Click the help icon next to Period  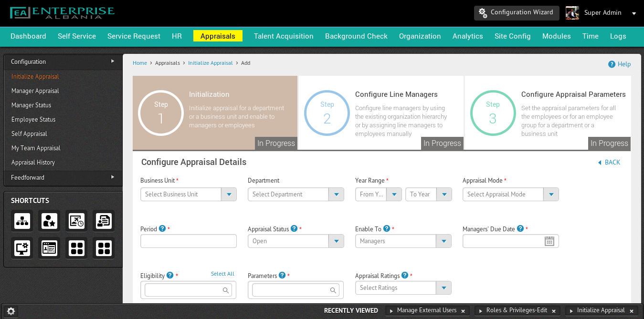click(x=162, y=228)
